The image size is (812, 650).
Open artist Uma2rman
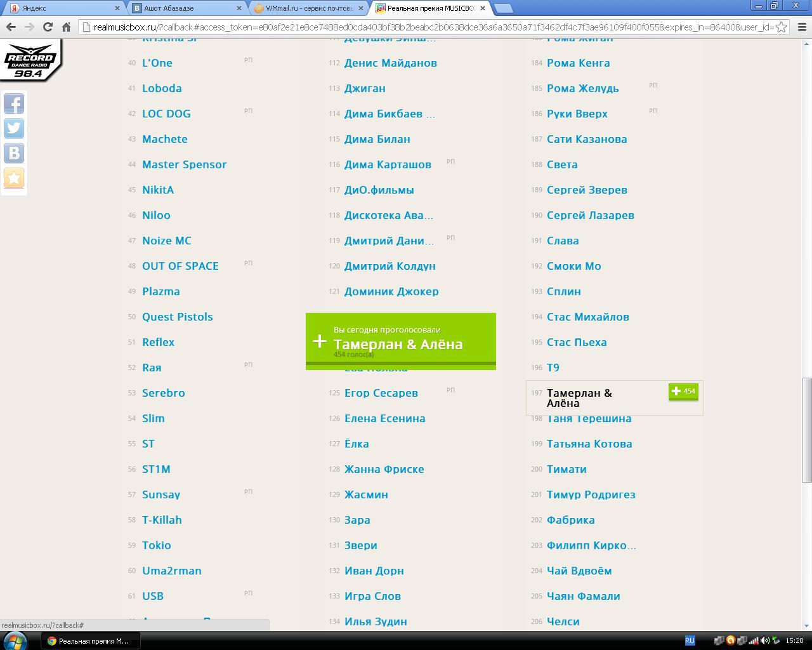pos(172,571)
